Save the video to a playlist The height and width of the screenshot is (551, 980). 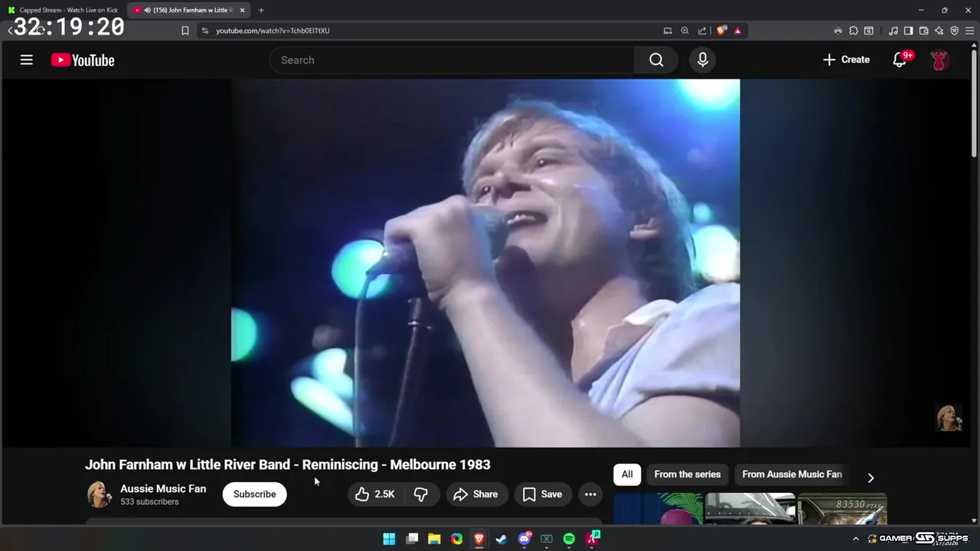pyautogui.click(x=543, y=494)
